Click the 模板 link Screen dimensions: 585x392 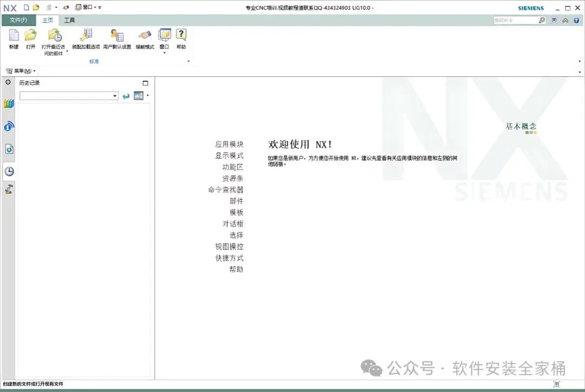click(x=236, y=213)
